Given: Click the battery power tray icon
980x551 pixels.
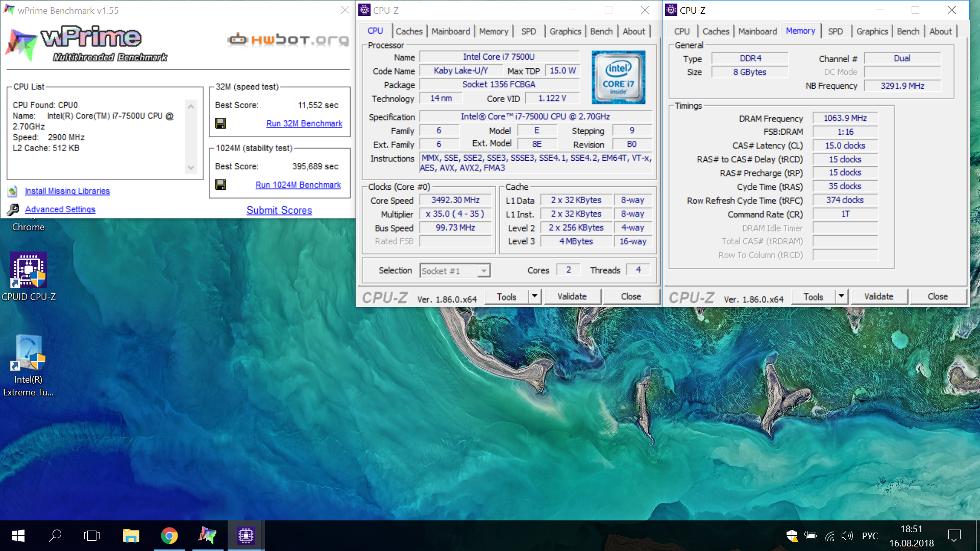Looking at the screenshot, I should click(811, 536).
